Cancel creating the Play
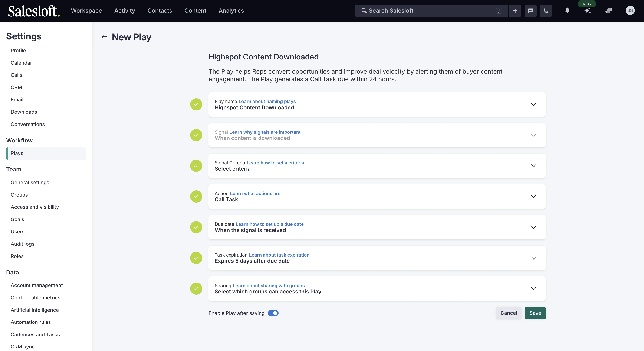This screenshot has height=351, width=644. 509,313
